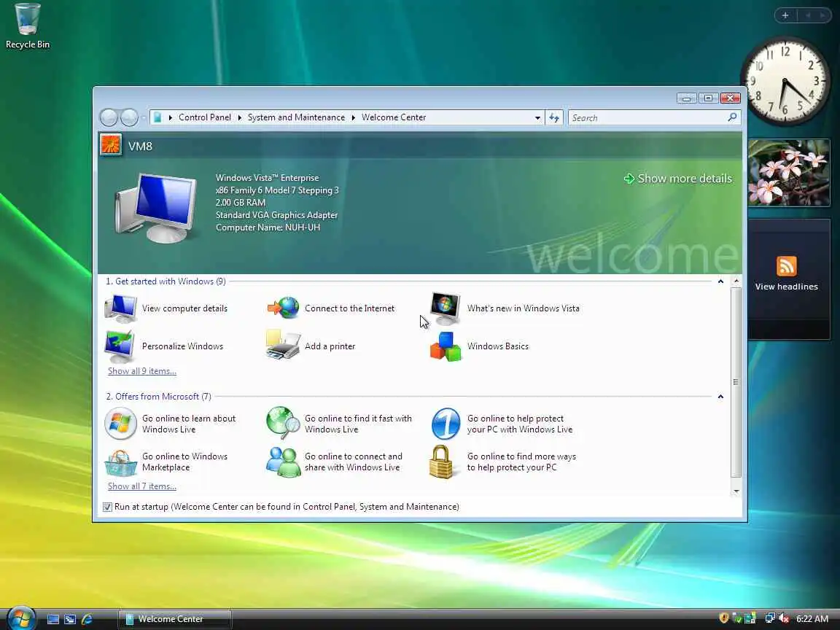Image resolution: width=840 pixels, height=630 pixels.
Task: Collapse the Get started with Windows section
Action: 720,281
